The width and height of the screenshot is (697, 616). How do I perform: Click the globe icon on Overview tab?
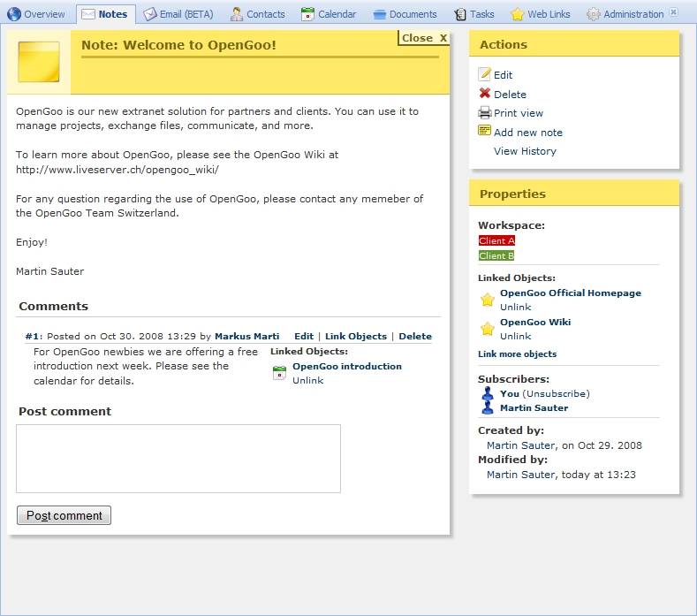click(14, 14)
